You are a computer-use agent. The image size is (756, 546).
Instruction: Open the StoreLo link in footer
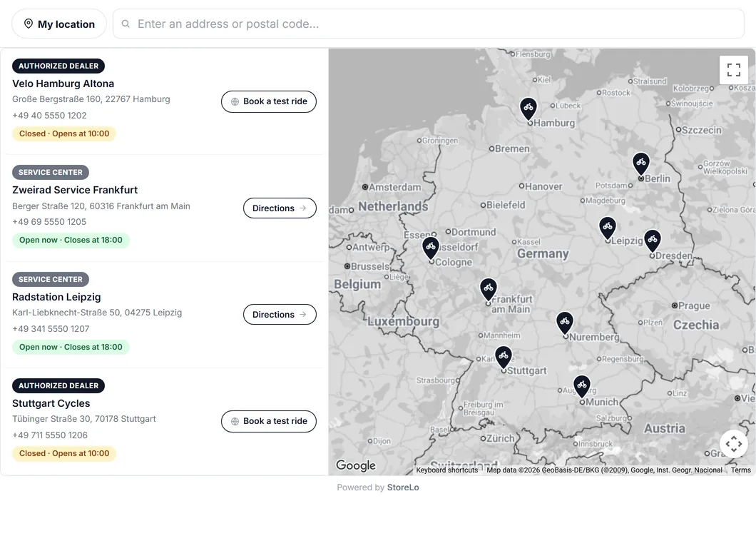point(403,487)
